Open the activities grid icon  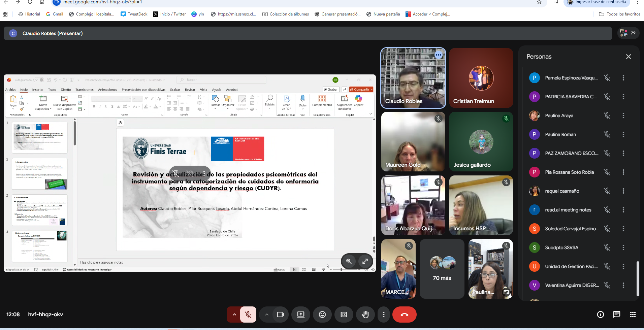[633, 315]
